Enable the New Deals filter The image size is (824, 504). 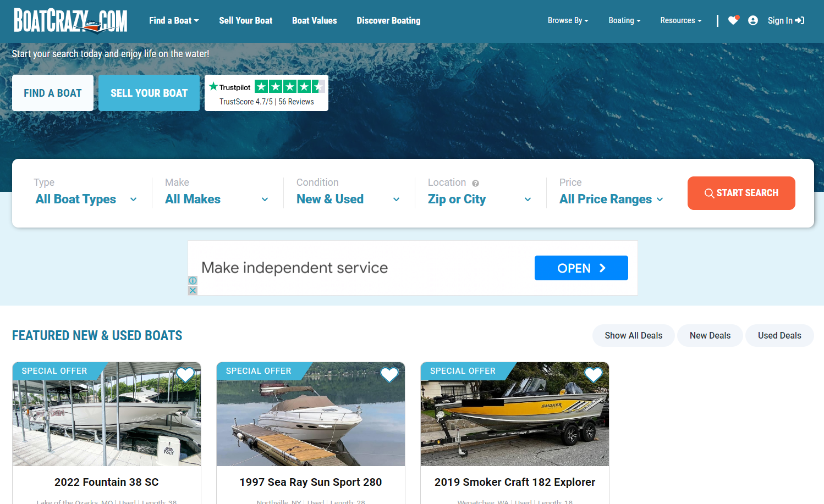pos(710,335)
